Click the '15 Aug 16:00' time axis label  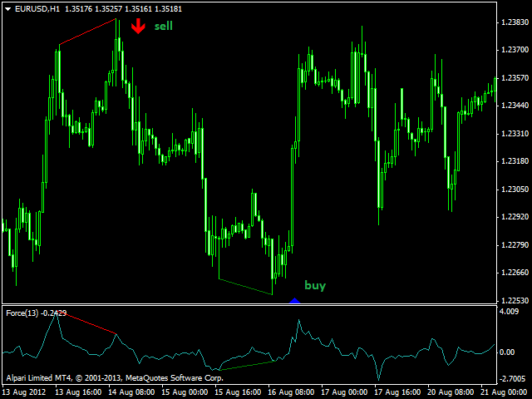[238, 392]
